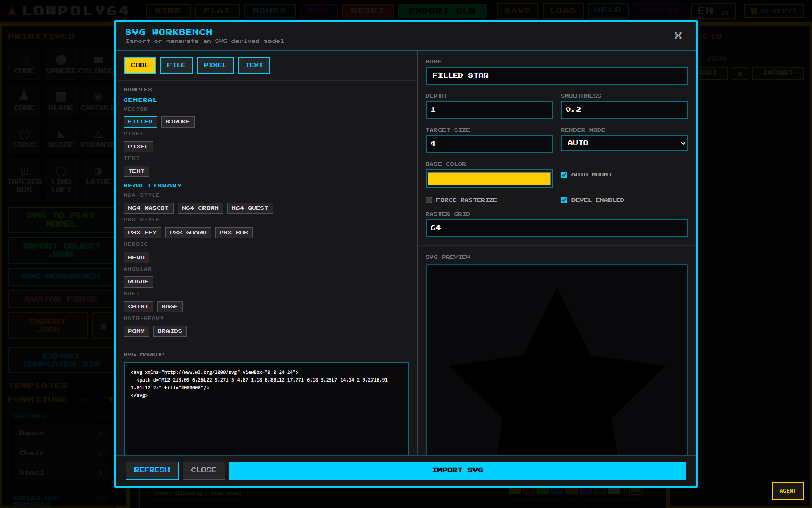Select the FILLED vector sample
The image size is (812, 508).
(x=140, y=122)
